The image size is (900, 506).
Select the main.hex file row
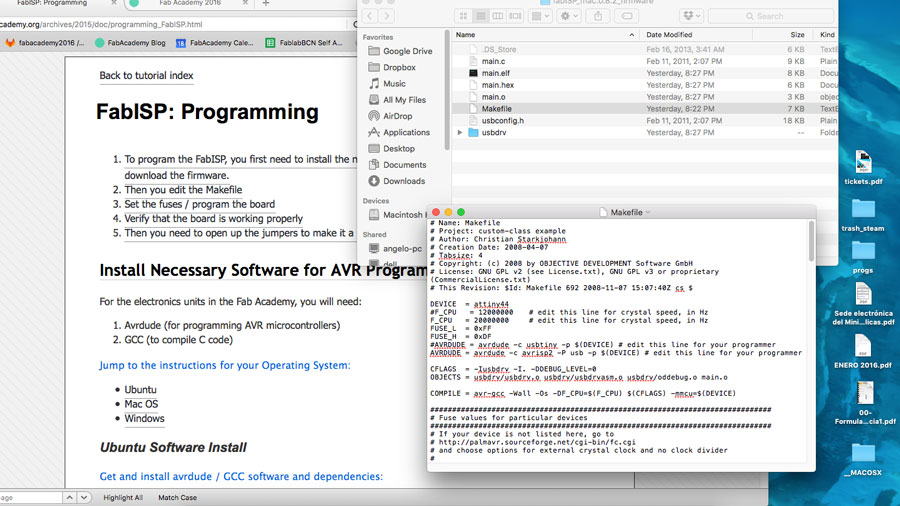tap(645, 85)
